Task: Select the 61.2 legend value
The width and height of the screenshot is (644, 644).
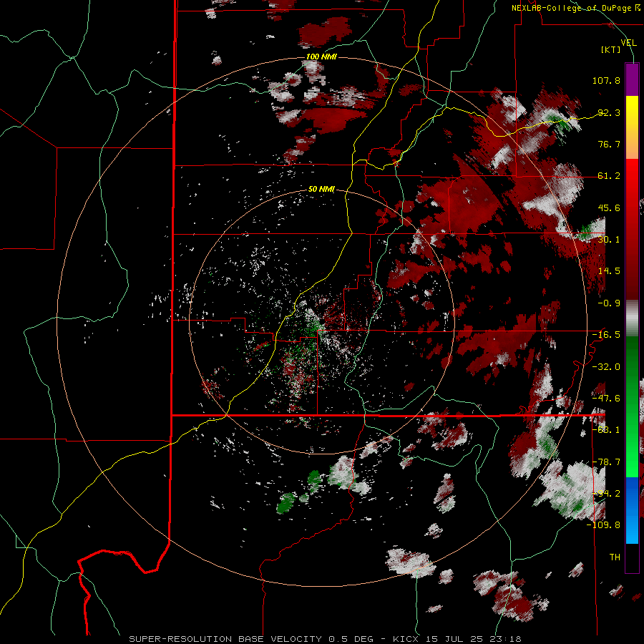Action: 609,176
